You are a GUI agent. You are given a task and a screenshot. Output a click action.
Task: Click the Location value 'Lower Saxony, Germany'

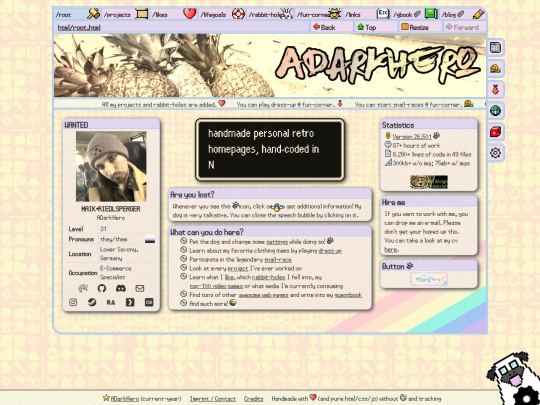(119, 254)
